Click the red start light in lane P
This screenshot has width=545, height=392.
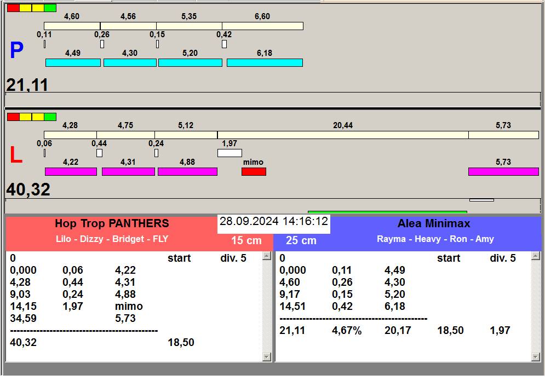coord(13,8)
